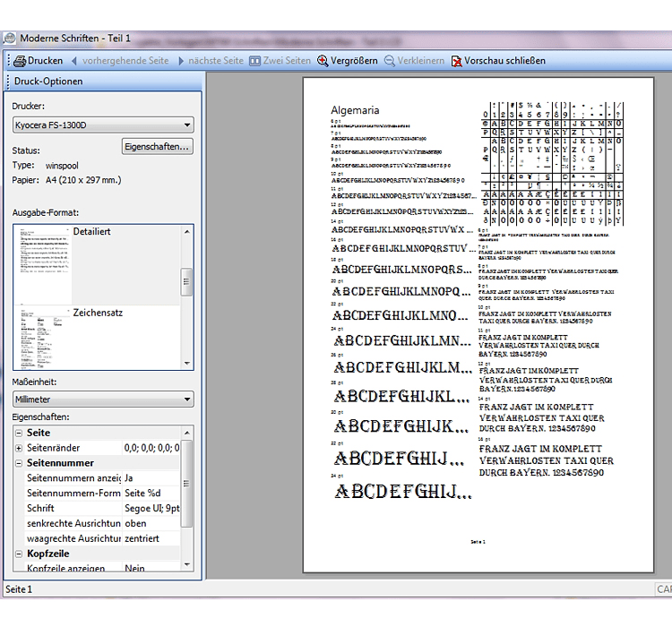This screenshot has height=627, width=672.
Task: Switch to Zwei Seiten view
Action: [x=280, y=61]
